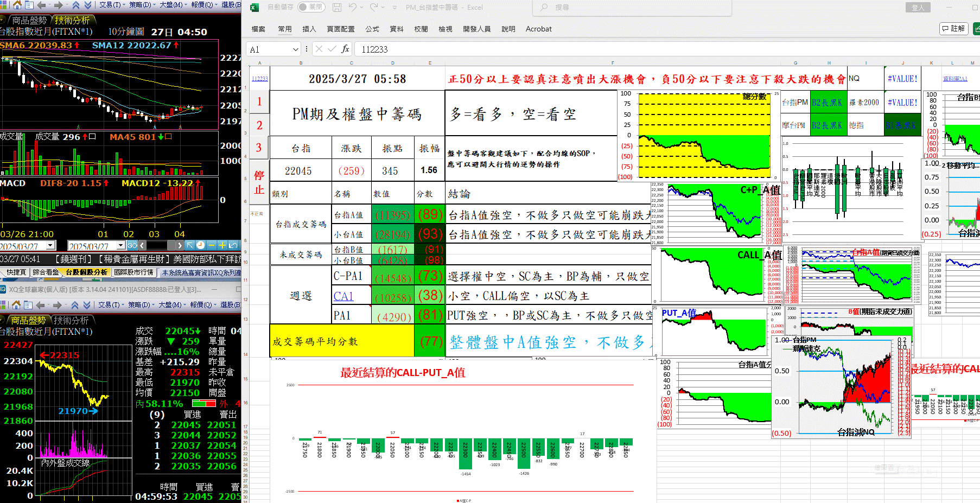The image size is (980, 503).
Task: Click the chart horizontal scrollbar thumb
Action: click(x=171, y=245)
